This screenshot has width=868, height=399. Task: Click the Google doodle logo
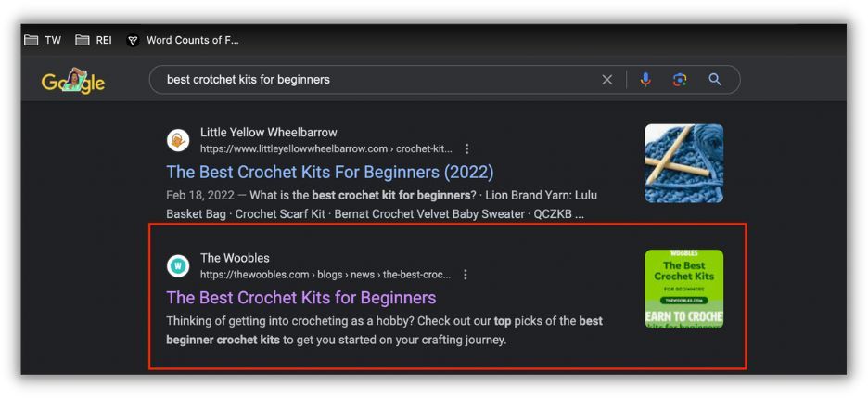click(x=73, y=81)
